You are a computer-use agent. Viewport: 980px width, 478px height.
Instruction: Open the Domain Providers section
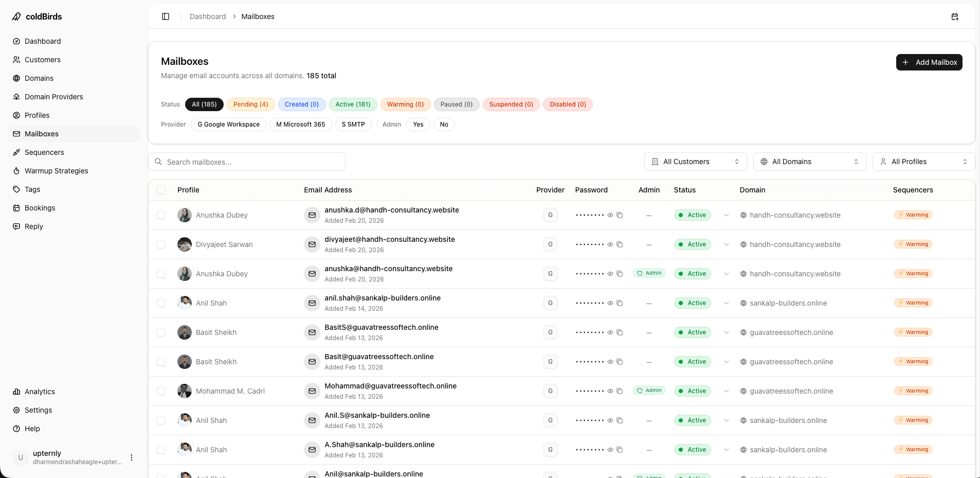click(x=53, y=97)
